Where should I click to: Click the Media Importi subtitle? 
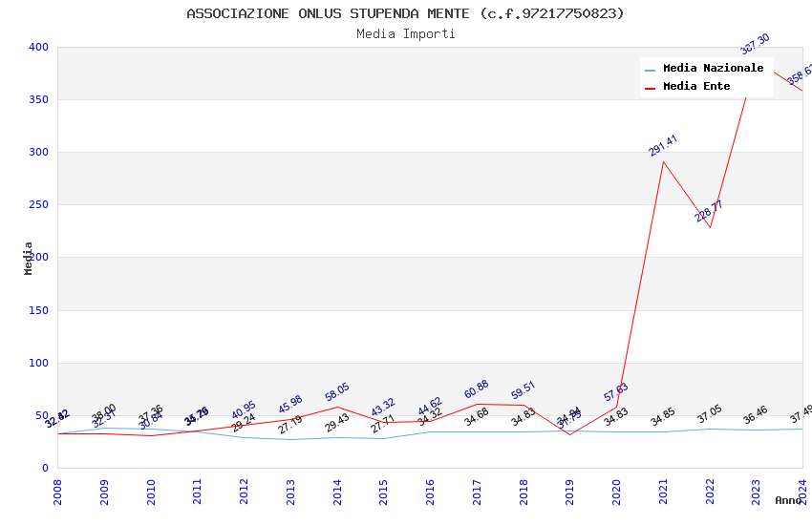click(406, 34)
